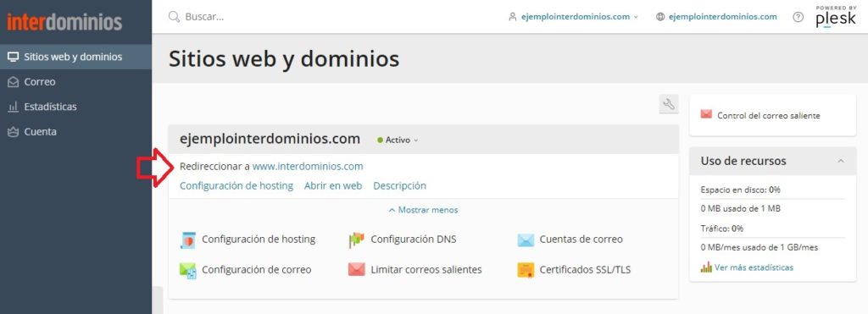Click the Sitios web y dominios page title
Viewport: 868px width, 314px height.
point(284,58)
